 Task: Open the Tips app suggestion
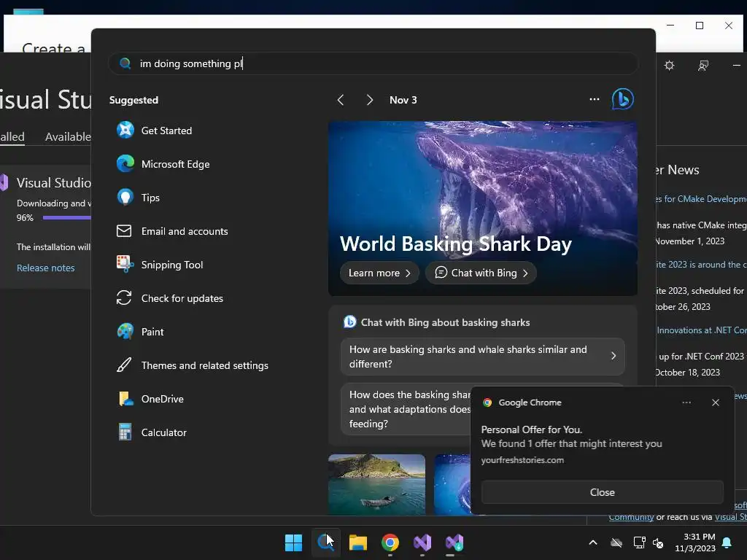[x=139, y=198]
